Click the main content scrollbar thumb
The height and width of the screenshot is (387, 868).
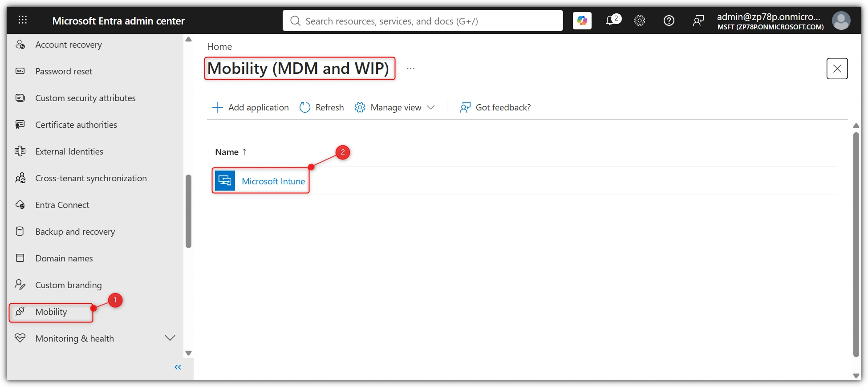click(x=856, y=244)
